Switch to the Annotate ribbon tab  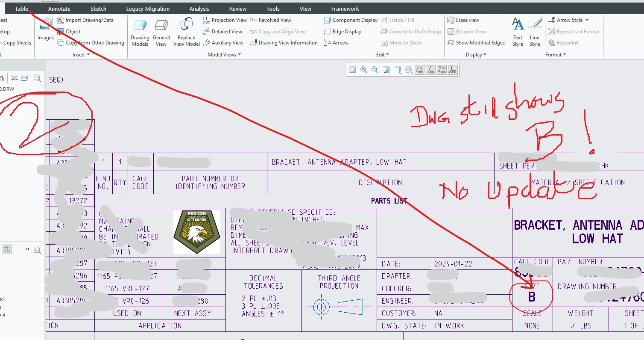[59, 9]
